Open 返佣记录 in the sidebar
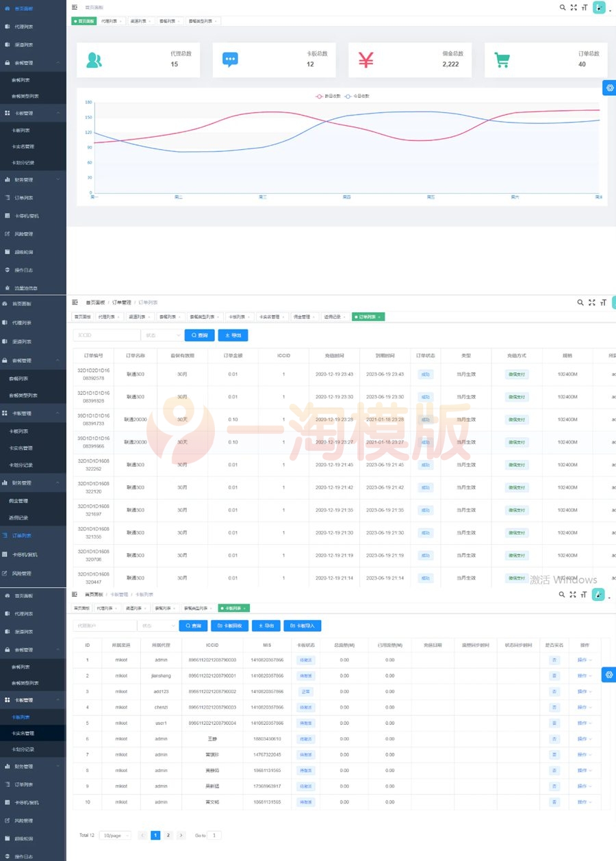Viewport: 616px width, 861px height. (x=18, y=517)
